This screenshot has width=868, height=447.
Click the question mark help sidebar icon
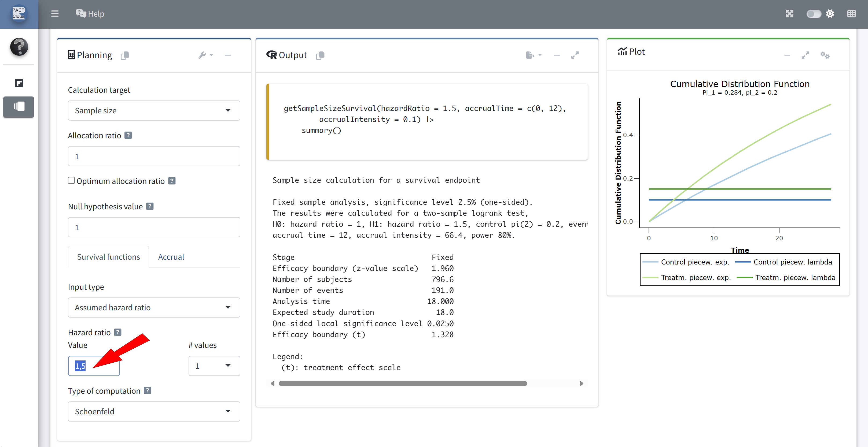click(19, 47)
